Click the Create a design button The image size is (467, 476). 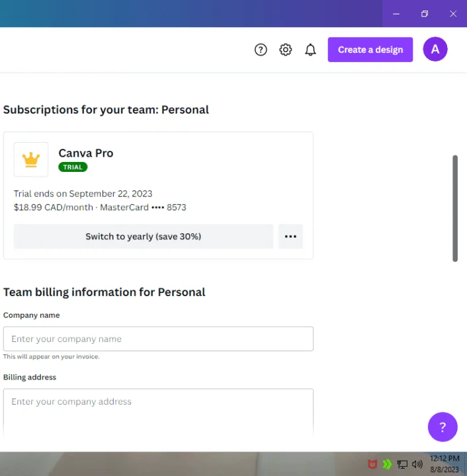(370, 50)
